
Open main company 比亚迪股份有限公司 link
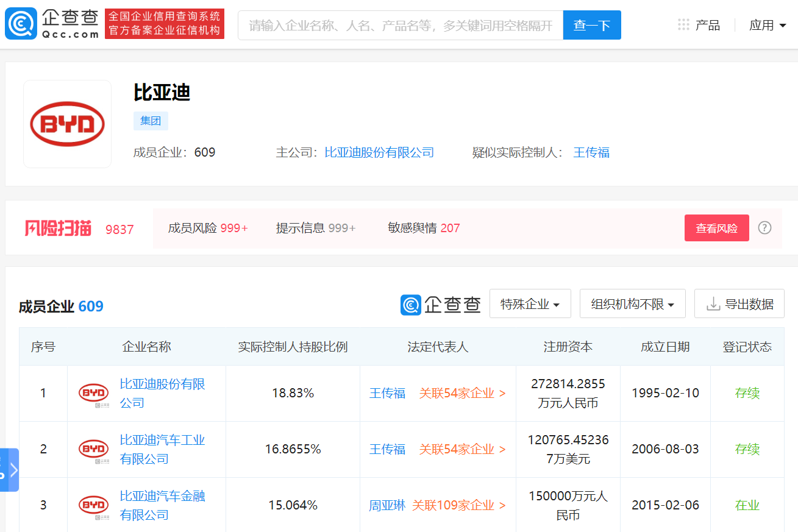[379, 152]
